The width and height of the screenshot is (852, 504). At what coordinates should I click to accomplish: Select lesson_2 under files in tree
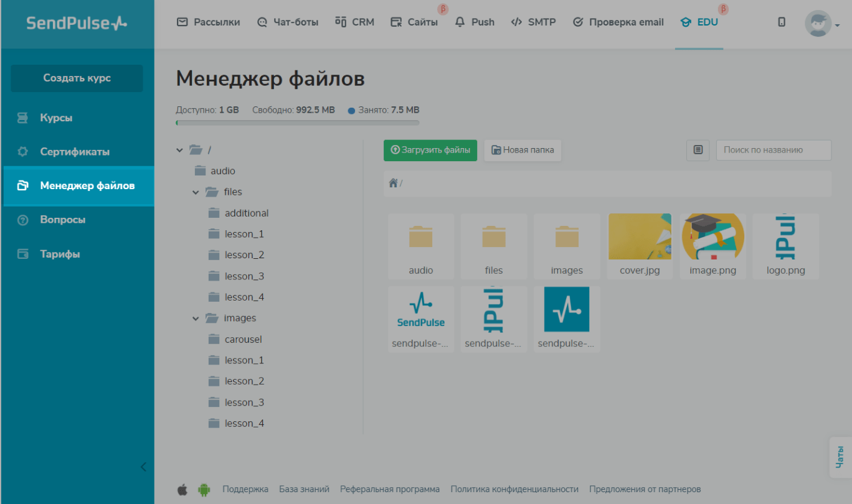pos(244,255)
